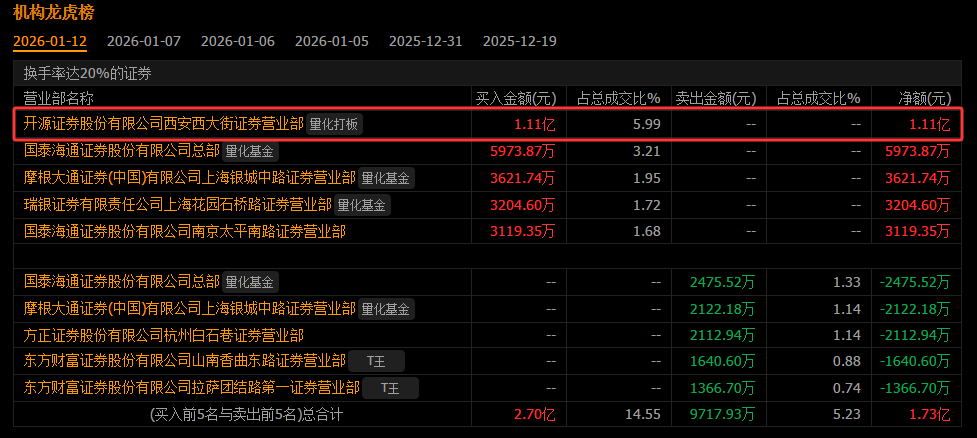Select the 0.74 sell percentage cell
This screenshot has width=977, height=438.
click(x=848, y=388)
